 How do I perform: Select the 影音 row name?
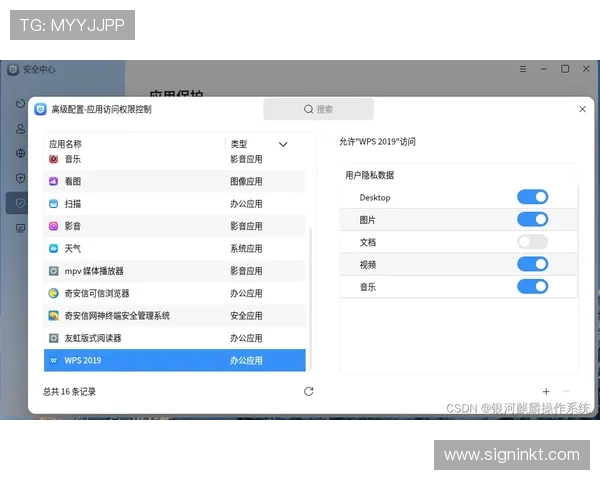point(73,226)
